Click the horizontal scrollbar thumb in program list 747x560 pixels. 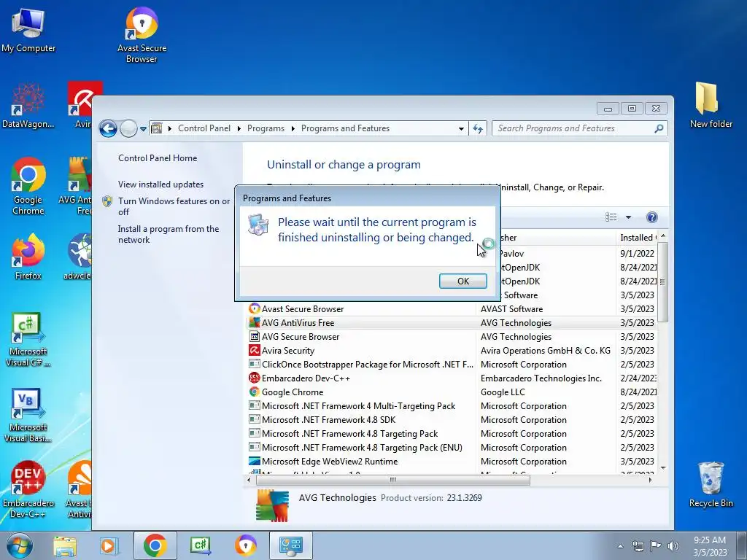[x=393, y=480]
